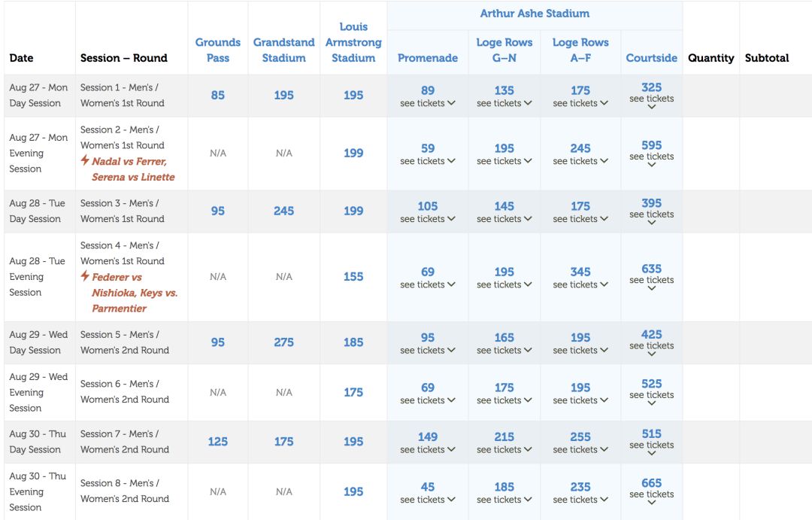Screen dimensions: 812x520
Task: Click the Louis Armstrong Stadium column header
Action: tap(353, 42)
